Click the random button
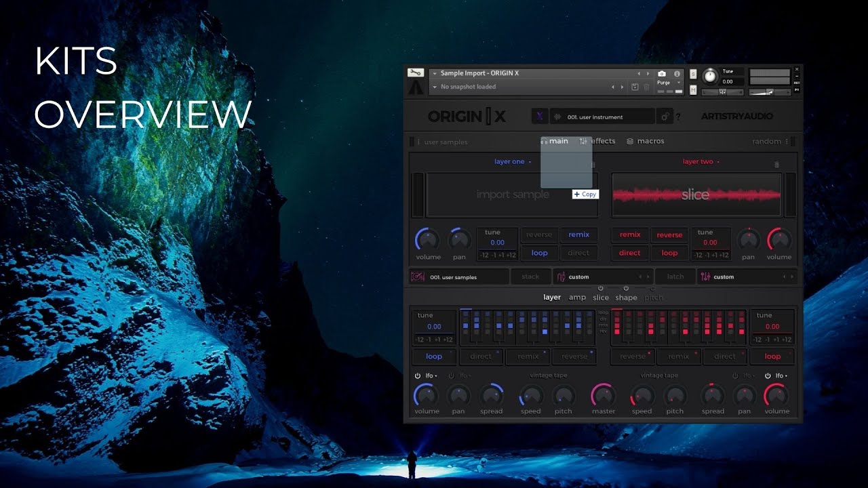 click(x=766, y=142)
